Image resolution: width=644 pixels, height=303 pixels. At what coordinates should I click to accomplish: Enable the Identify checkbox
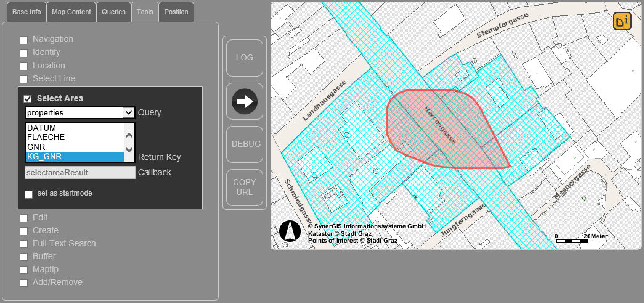pos(24,54)
